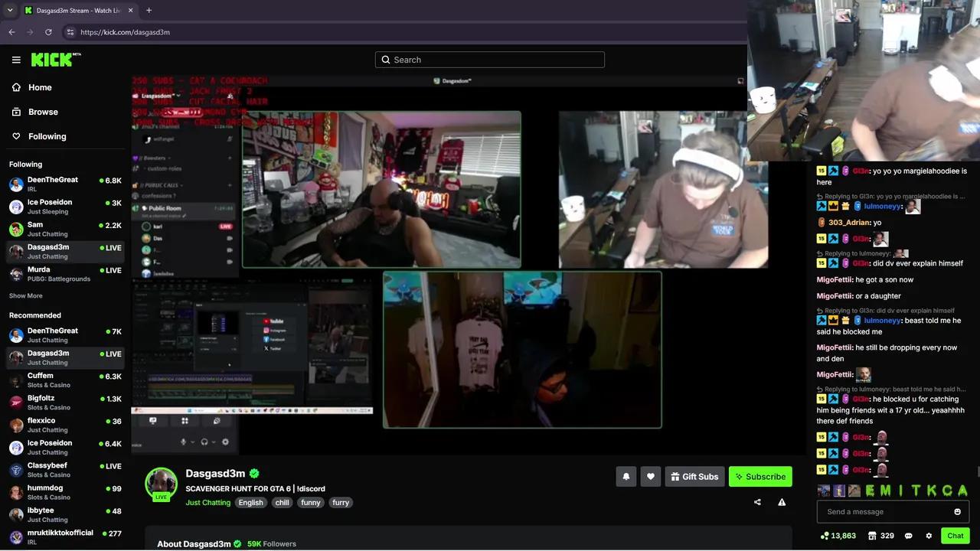Open Cuffem Slots & Casino channel
Image resolution: width=980 pixels, height=551 pixels.
pyautogui.click(x=66, y=380)
